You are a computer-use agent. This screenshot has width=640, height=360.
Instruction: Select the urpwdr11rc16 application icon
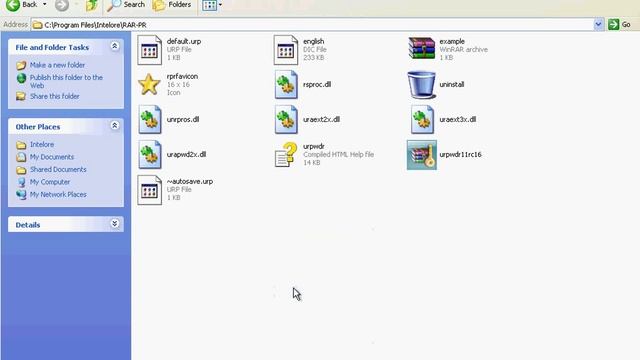(x=422, y=155)
